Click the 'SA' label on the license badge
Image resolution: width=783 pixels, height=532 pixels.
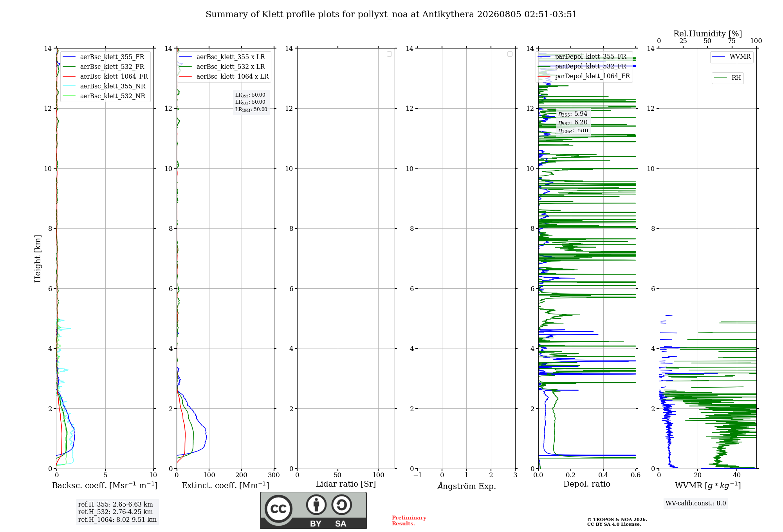pos(341,524)
